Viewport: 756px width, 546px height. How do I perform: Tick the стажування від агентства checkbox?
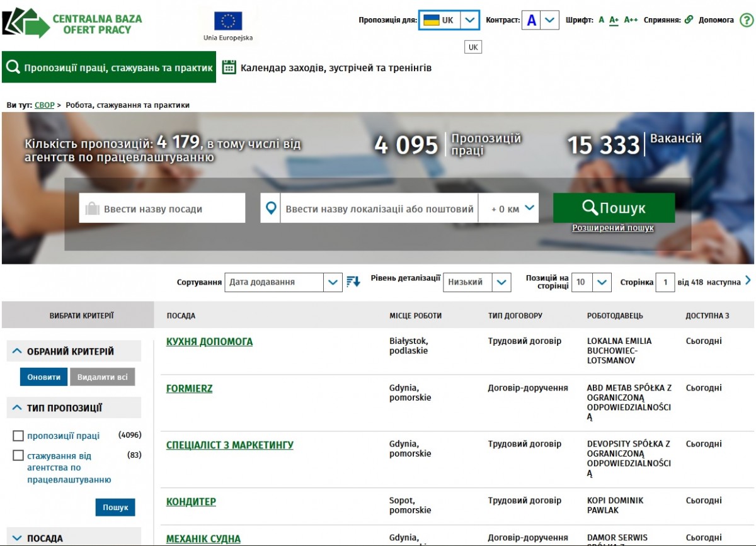pos(18,455)
